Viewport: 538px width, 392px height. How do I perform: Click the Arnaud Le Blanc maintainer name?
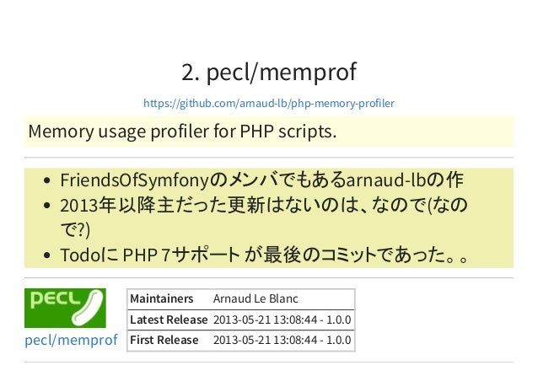pos(256,298)
